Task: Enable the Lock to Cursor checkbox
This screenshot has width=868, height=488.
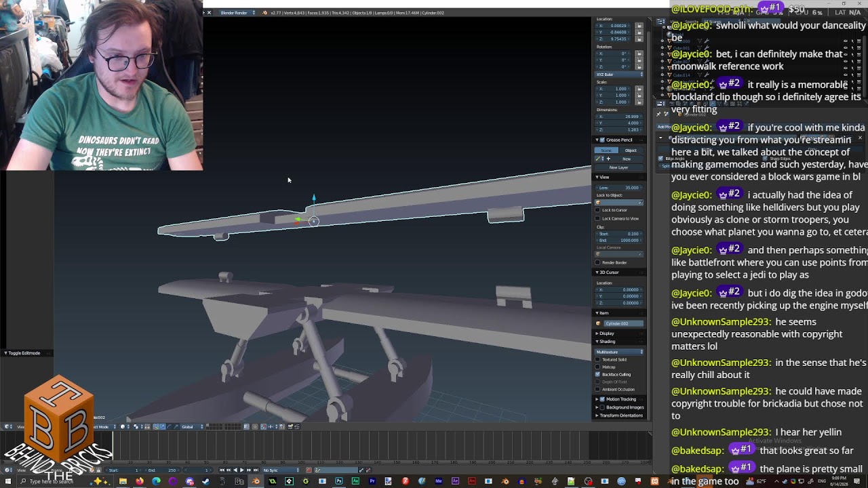Action: (x=598, y=210)
